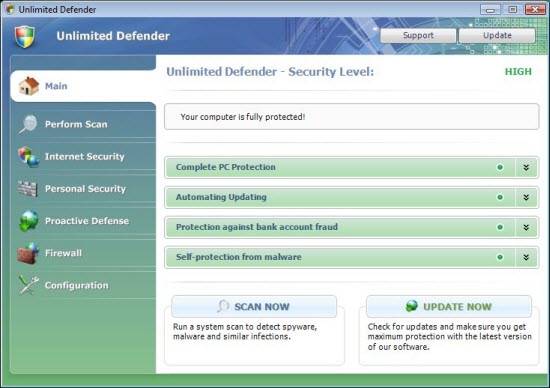The width and height of the screenshot is (550, 388).
Task: Click the wrench and screwdriver Configuration icon
Action: [28, 285]
